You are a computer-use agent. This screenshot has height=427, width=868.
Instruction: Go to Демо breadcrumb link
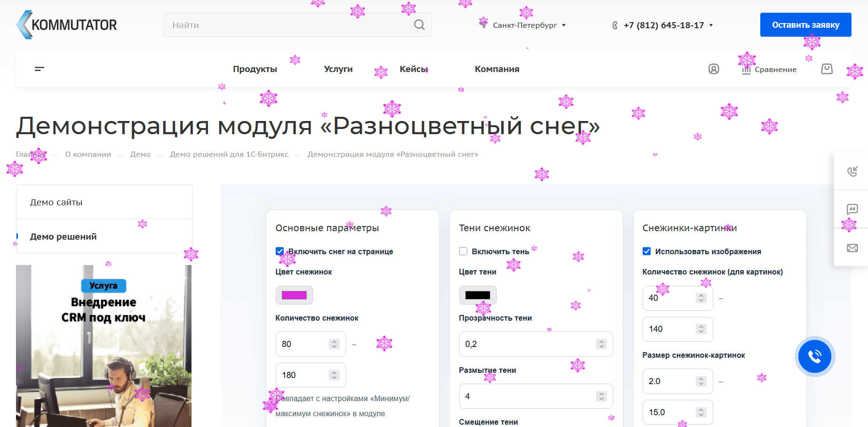140,154
